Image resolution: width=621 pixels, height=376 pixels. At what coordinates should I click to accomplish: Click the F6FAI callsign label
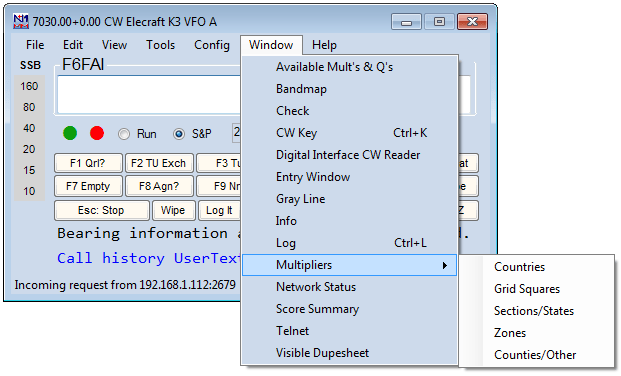83,64
